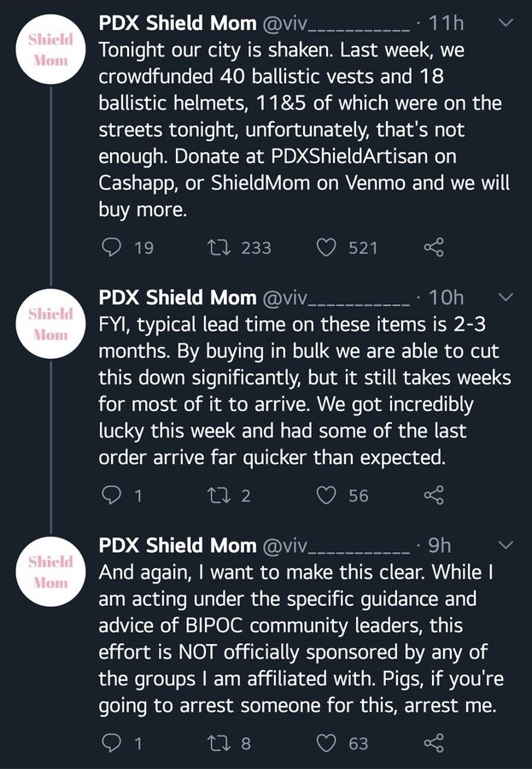Open Shield Mom avatar on the 10h tweet

coord(50,323)
